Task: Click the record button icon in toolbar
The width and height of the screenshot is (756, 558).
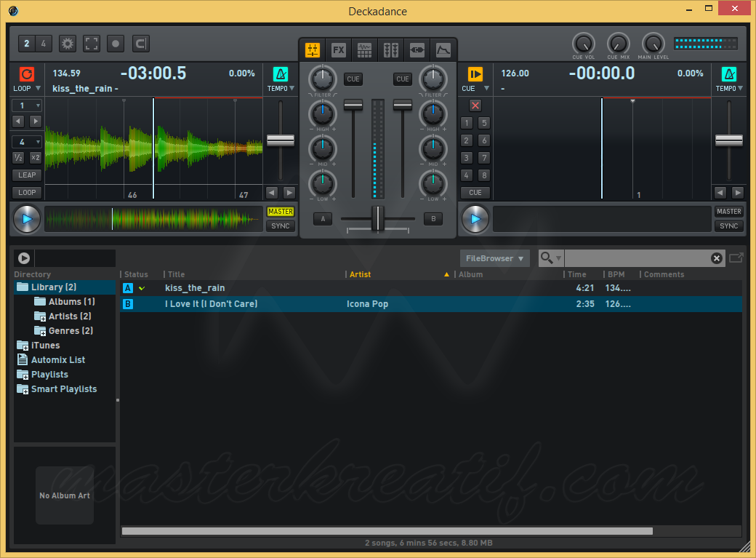Action: [x=116, y=44]
